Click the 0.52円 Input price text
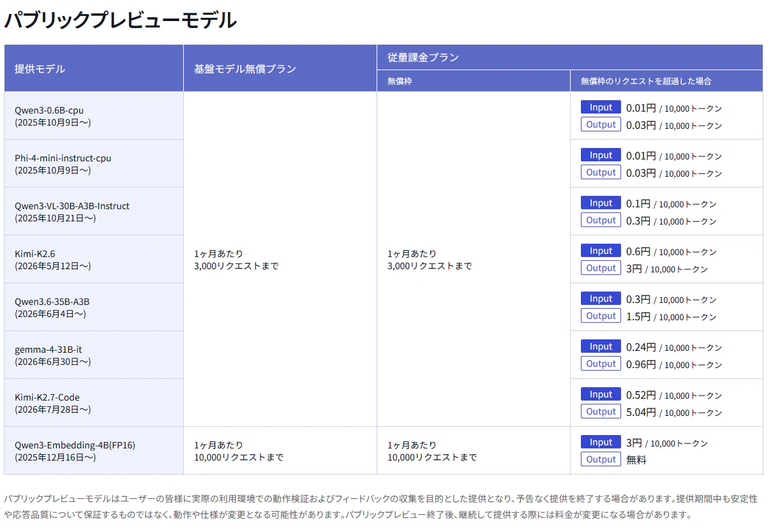 coord(641,395)
